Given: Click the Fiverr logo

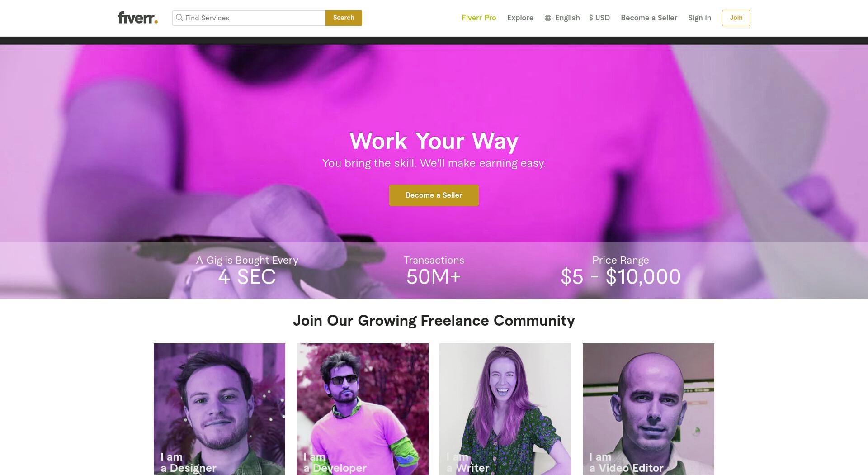Looking at the screenshot, I should tap(137, 18).
